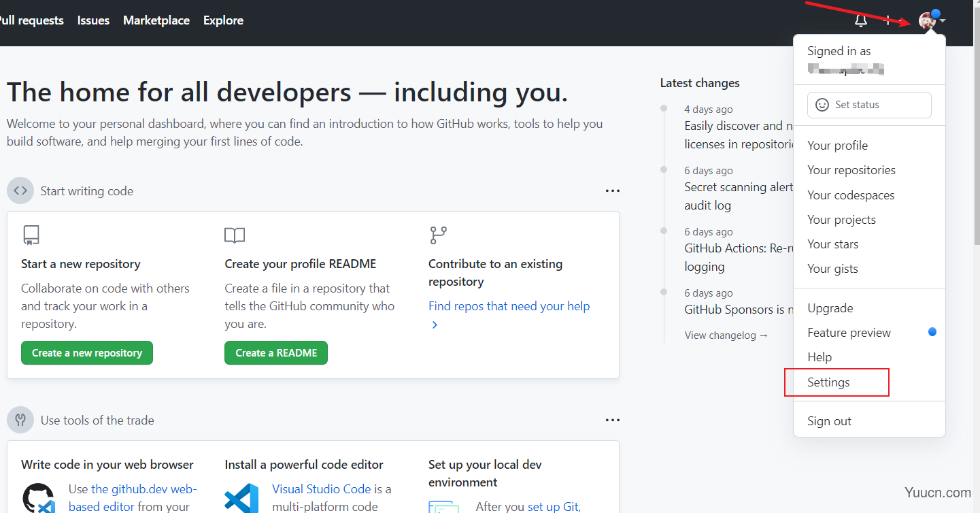The height and width of the screenshot is (513, 980).
Task: Click the Visual Studio Code link
Action: click(x=322, y=489)
